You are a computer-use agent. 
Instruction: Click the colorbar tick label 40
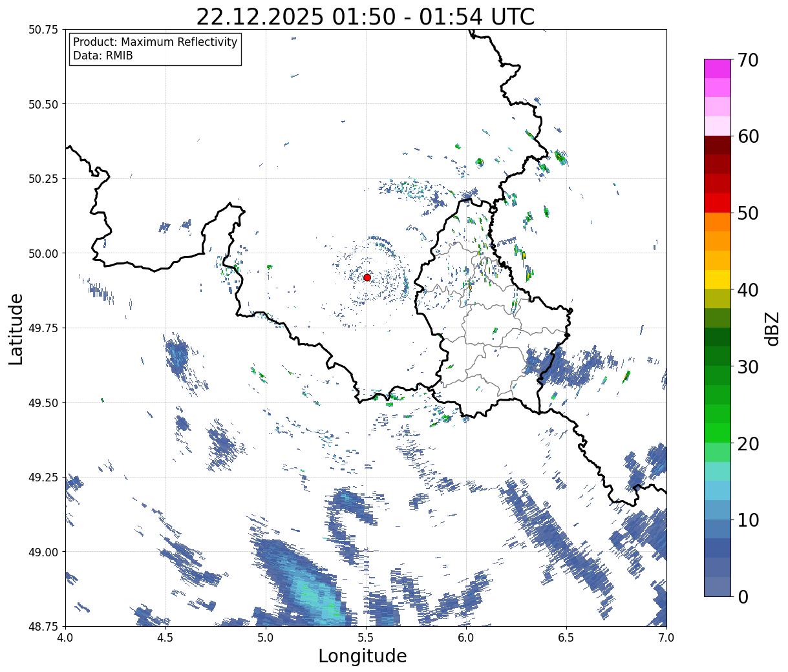pyautogui.click(x=748, y=289)
